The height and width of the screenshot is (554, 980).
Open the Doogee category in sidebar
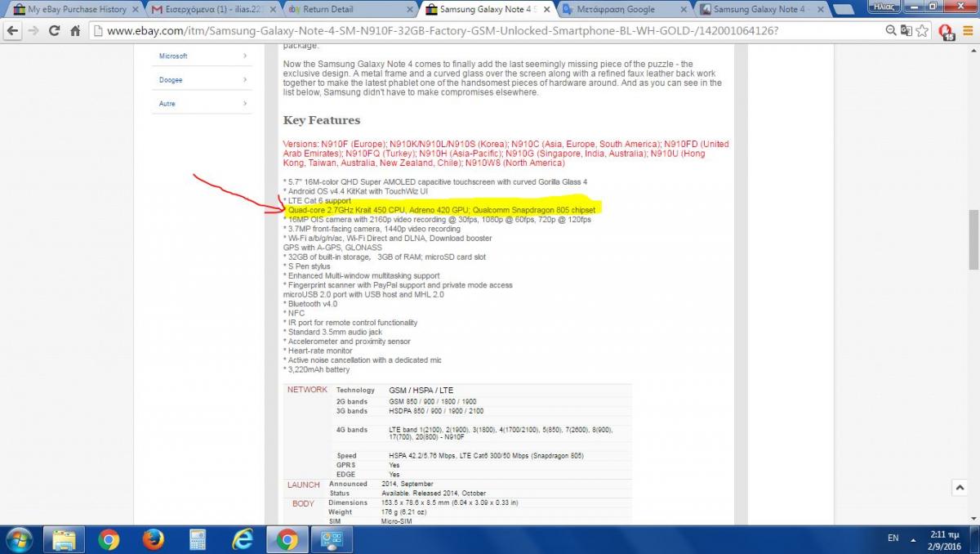(171, 80)
